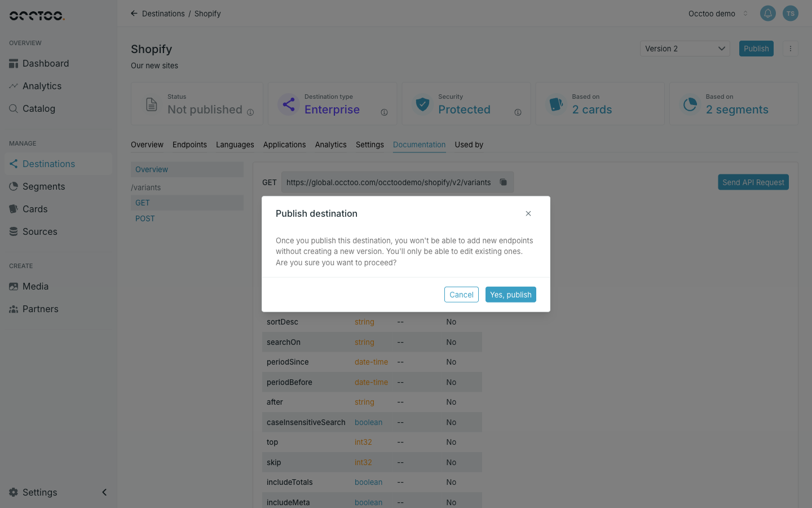Open notifications bell
The image size is (812, 508).
click(x=768, y=14)
